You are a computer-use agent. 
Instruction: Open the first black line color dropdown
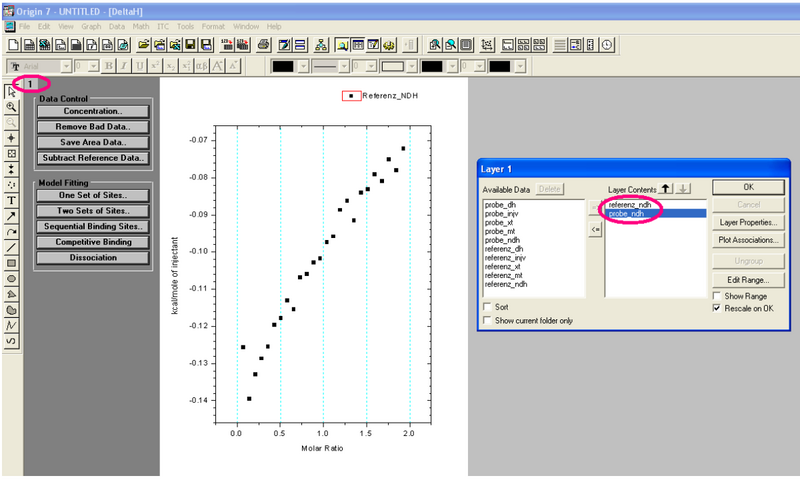coord(304,66)
